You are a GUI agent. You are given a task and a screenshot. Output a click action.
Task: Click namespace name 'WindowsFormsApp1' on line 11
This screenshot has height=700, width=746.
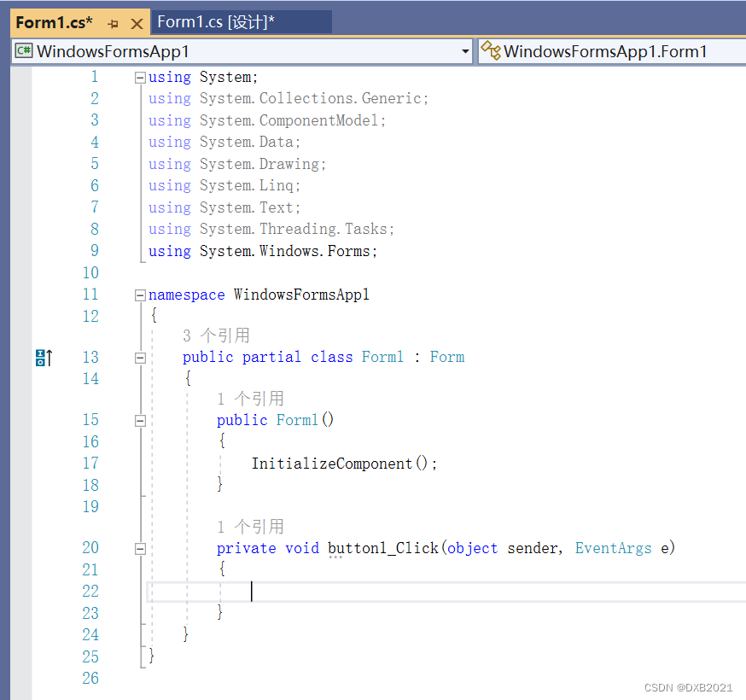pos(301,295)
